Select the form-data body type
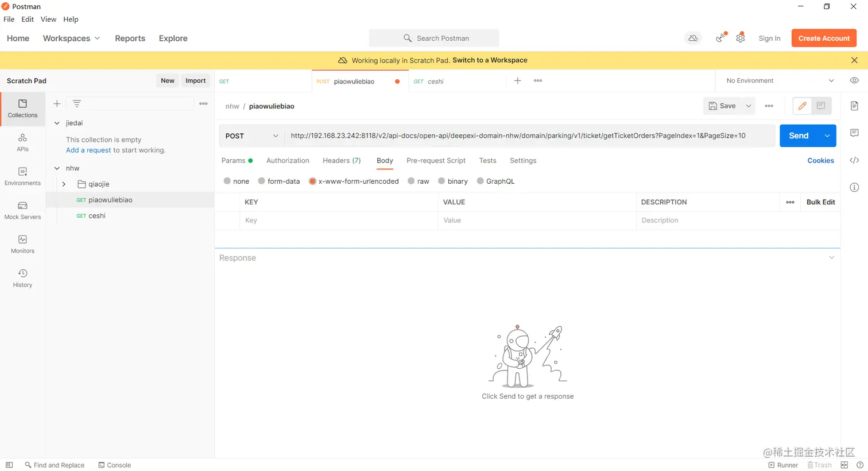 pos(262,181)
